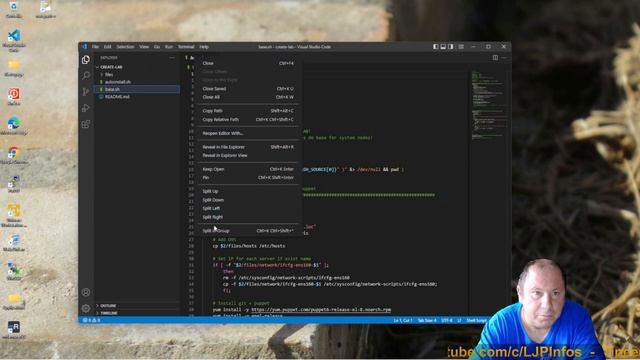Screen dimensions: 640x360
Task: Select base.sh in the Explorer tree
Action: click(x=137, y=89)
